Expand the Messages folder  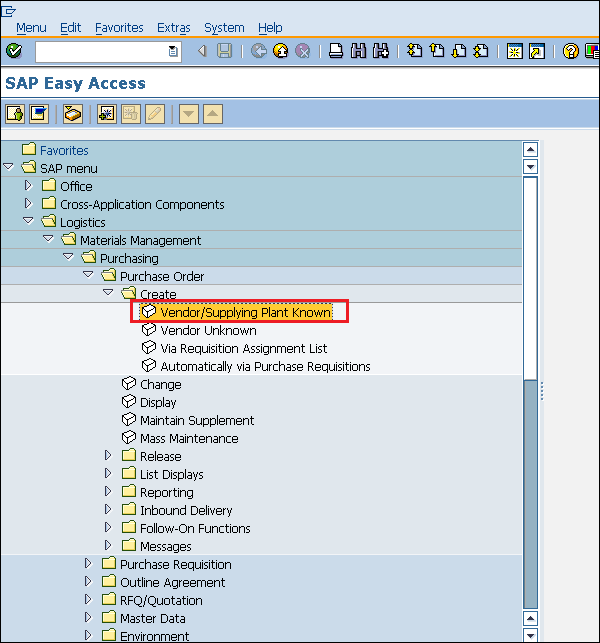coord(108,545)
